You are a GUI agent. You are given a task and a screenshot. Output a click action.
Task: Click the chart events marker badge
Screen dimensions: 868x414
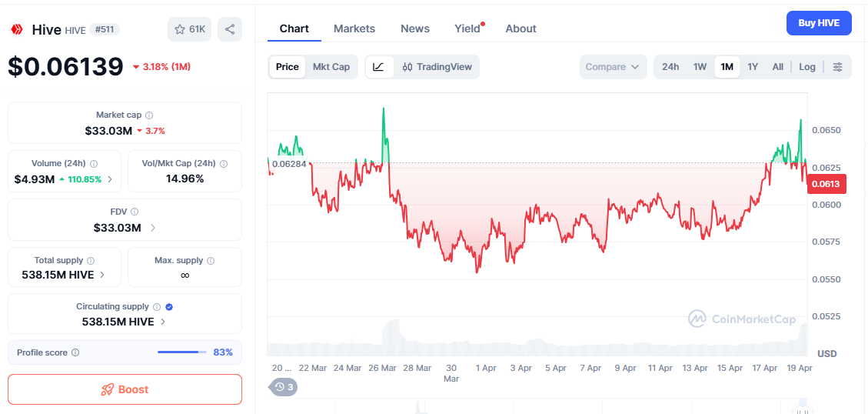coord(283,387)
